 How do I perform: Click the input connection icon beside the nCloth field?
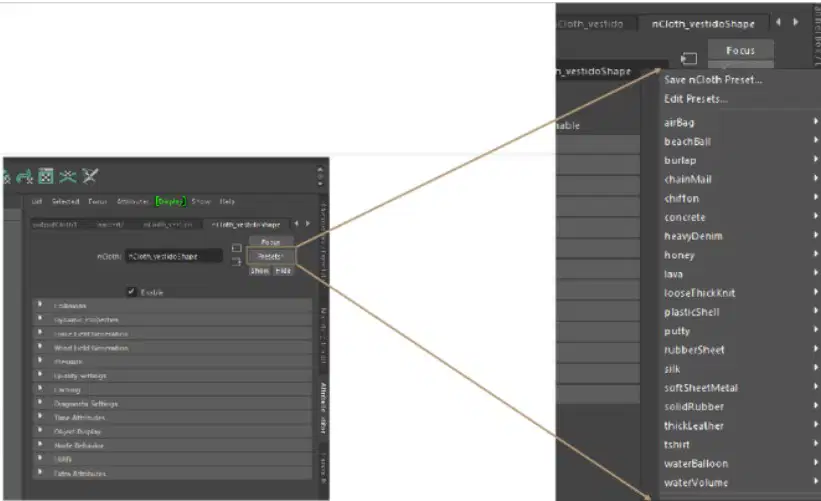tap(237, 248)
